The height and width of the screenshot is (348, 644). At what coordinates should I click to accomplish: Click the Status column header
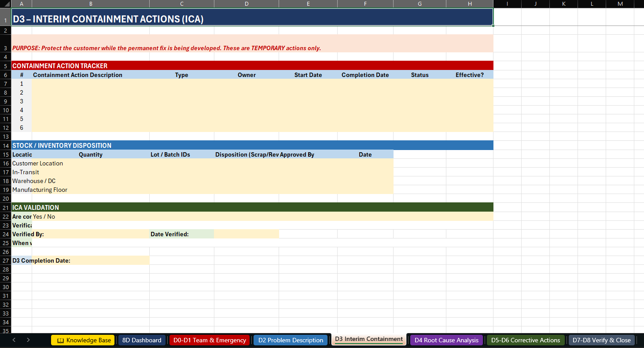(x=420, y=75)
